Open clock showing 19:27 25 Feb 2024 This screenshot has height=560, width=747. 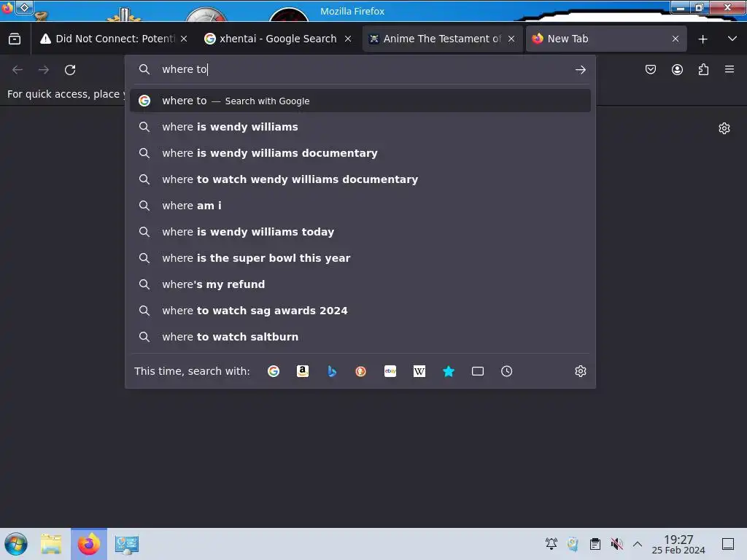coord(678,544)
